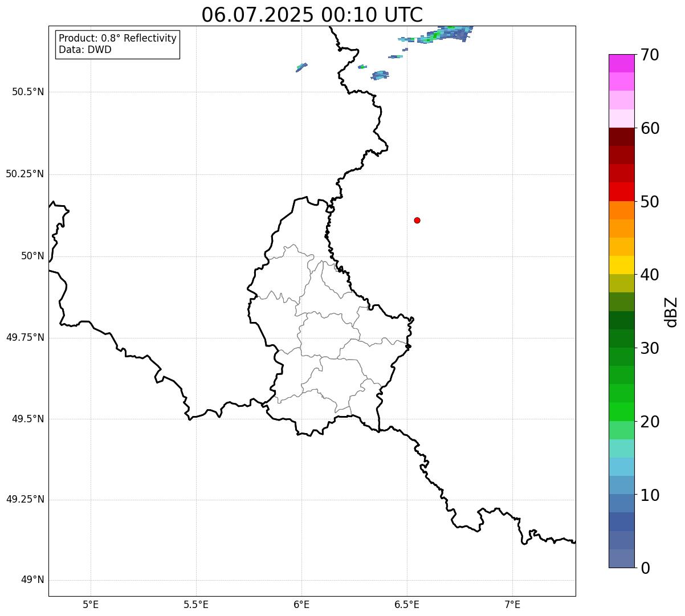Click the "49°N" latitude label
685x616 pixels.
32,580
